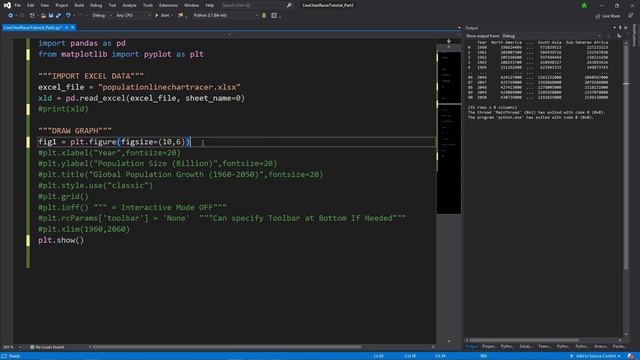Open the active files dropdown at tab row end
The height and width of the screenshot is (360, 640).
coord(459,28)
